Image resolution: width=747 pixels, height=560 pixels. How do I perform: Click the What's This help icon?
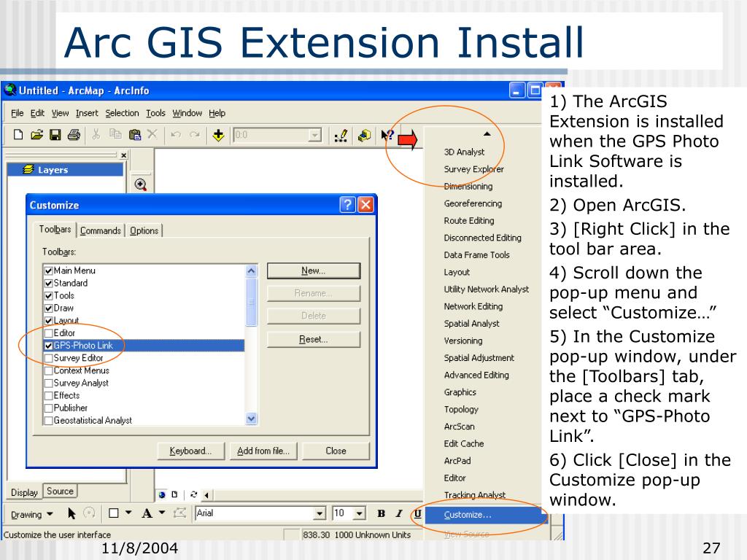coord(387,136)
